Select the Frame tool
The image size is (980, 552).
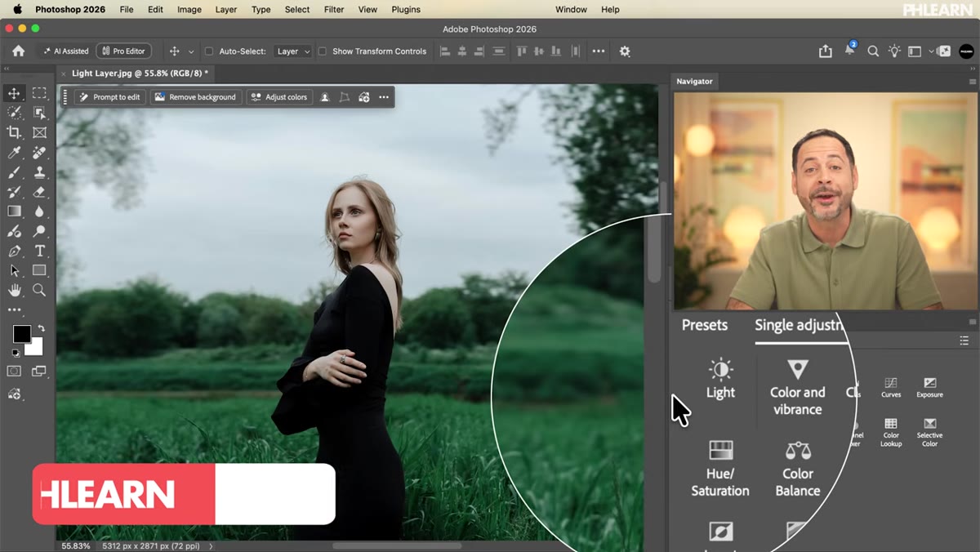39,132
